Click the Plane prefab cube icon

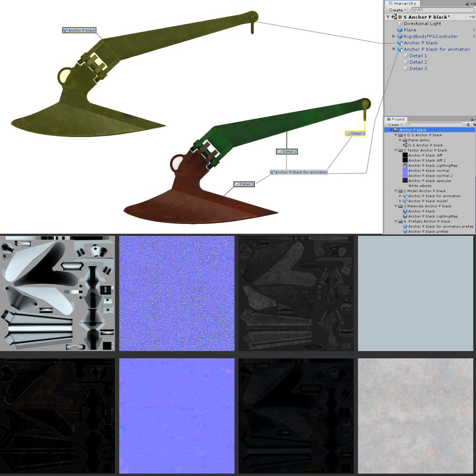(x=400, y=30)
